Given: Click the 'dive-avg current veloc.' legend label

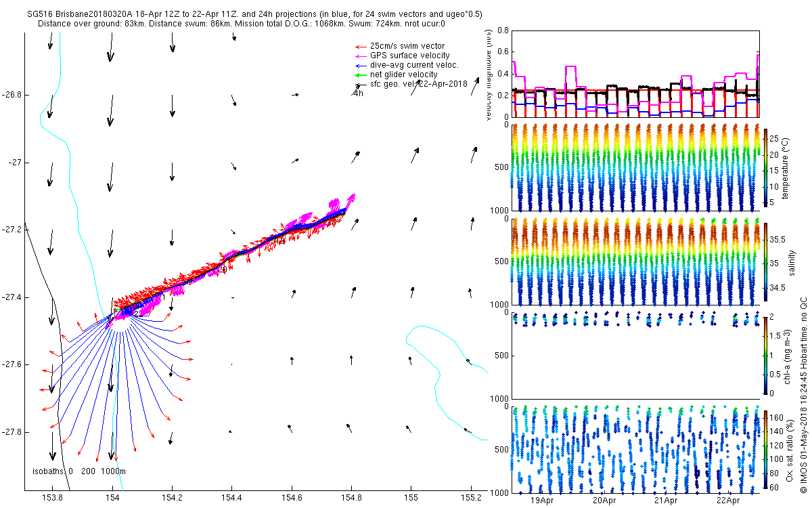Looking at the screenshot, I should (x=414, y=65).
